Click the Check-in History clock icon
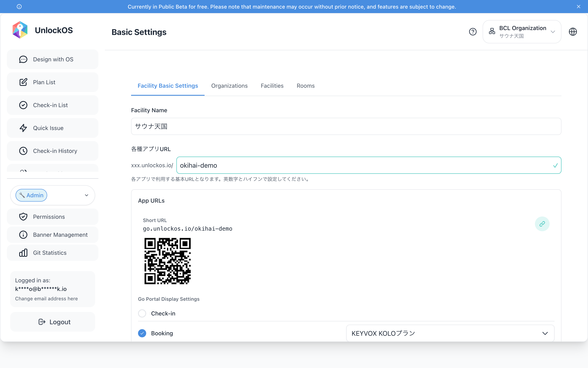This screenshot has height=368, width=588. 23,151
